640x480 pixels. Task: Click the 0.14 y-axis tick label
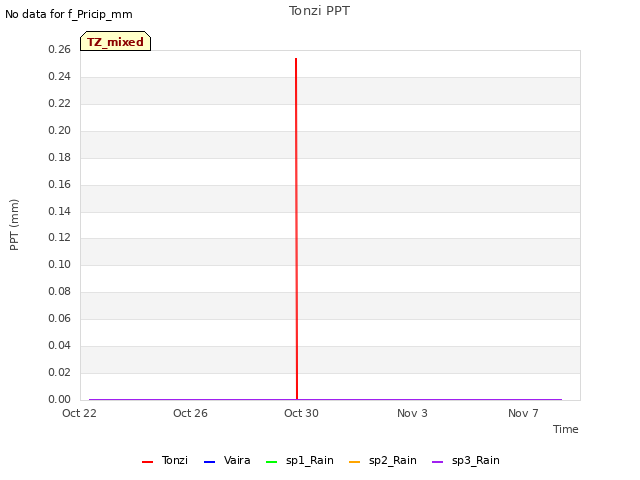(x=59, y=211)
